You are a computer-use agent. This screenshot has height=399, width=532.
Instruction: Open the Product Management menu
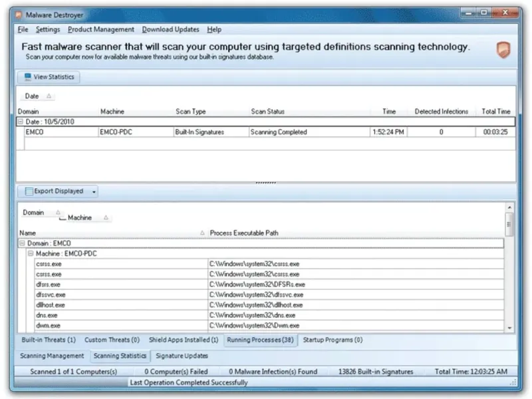101,29
